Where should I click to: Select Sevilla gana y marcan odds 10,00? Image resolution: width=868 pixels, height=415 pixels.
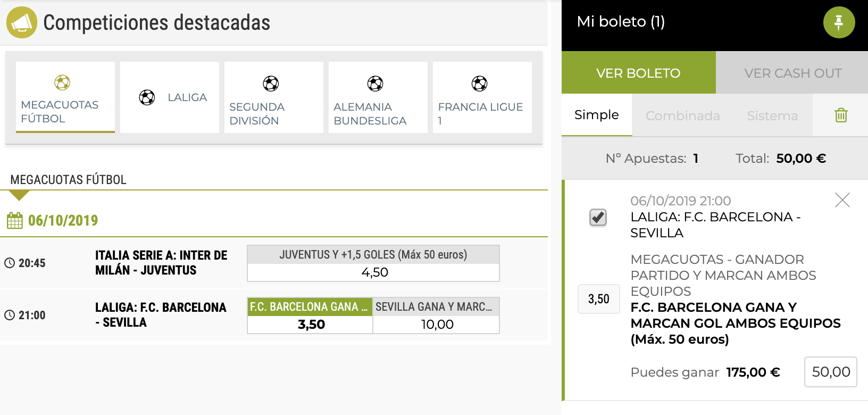pyautogui.click(x=437, y=324)
